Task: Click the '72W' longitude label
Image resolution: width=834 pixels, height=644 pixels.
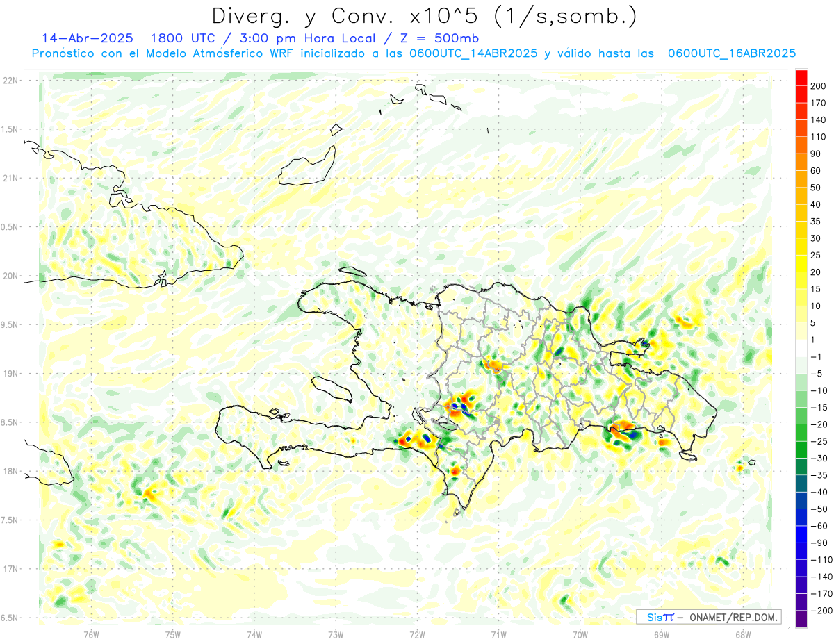Action: pyautogui.click(x=417, y=634)
